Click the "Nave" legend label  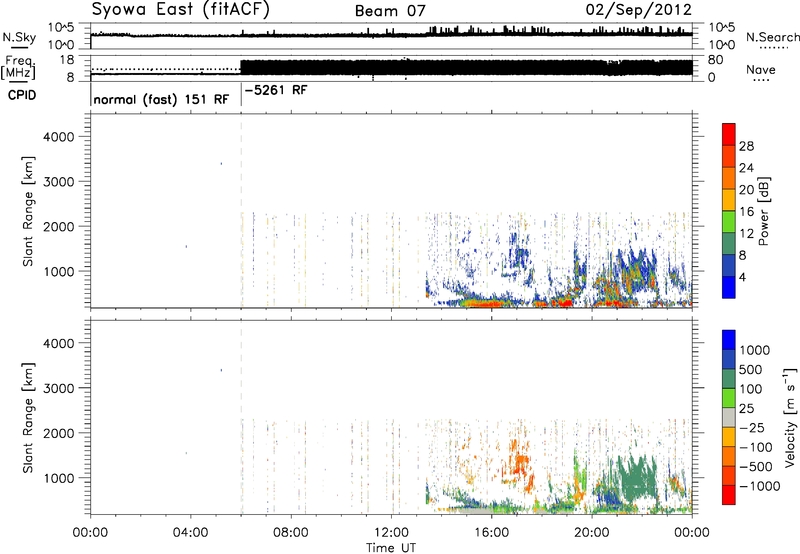(761, 69)
